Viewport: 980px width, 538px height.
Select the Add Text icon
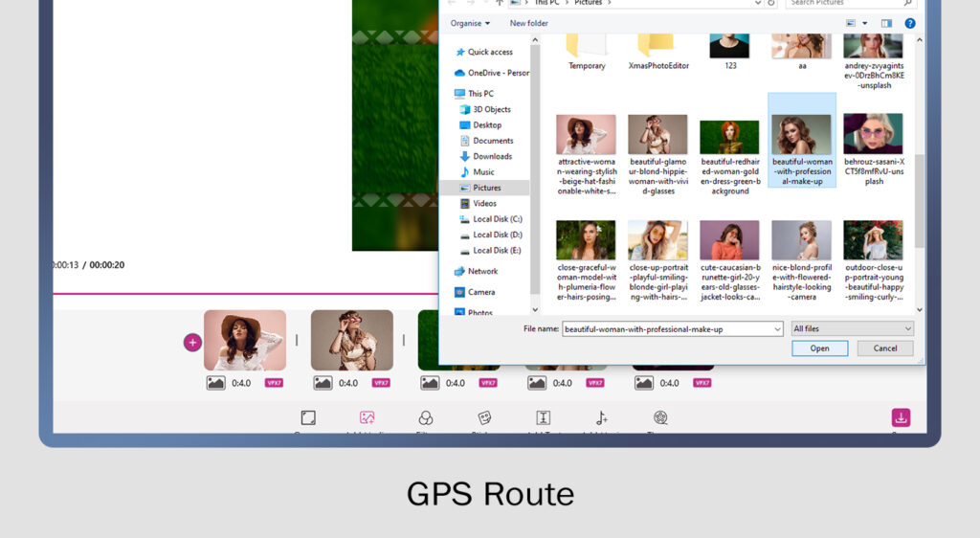543,417
